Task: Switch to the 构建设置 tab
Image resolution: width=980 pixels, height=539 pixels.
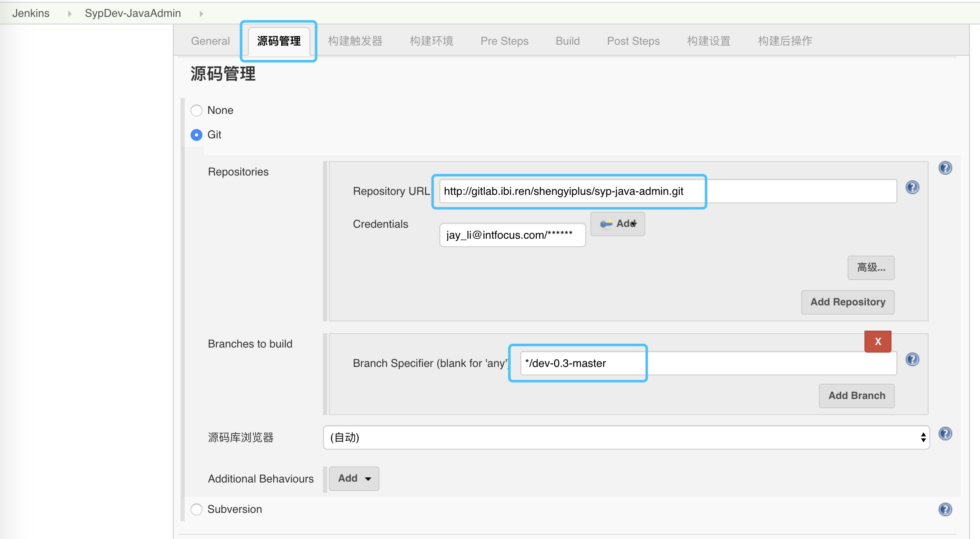Action: point(709,41)
